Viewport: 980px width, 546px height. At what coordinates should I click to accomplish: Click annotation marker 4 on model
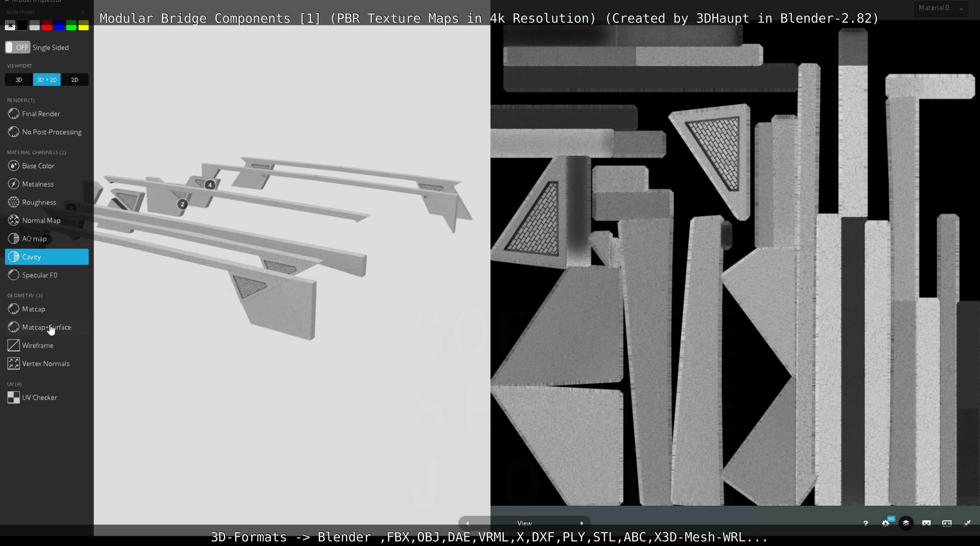pos(210,185)
